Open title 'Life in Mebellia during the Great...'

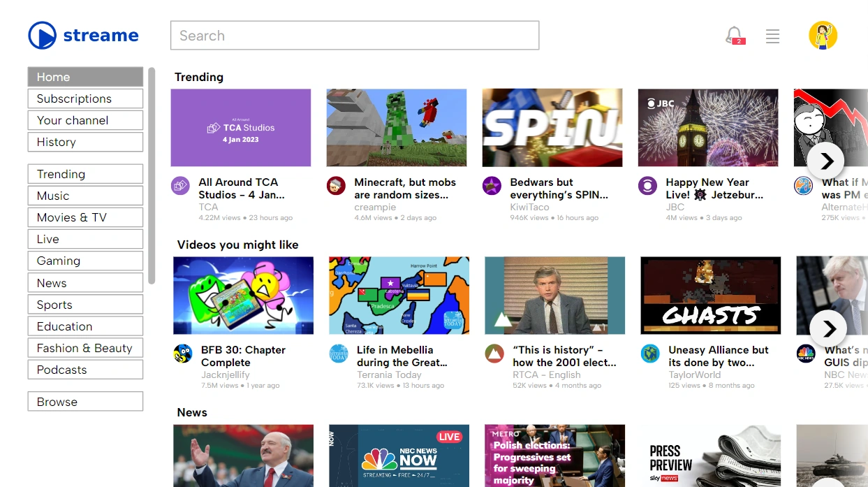[402, 356]
